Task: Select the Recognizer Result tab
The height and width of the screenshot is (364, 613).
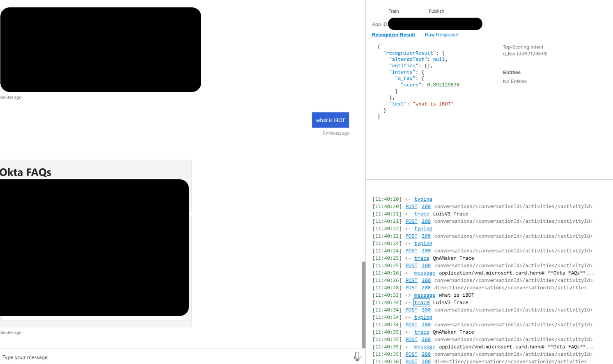Action: pos(393,35)
